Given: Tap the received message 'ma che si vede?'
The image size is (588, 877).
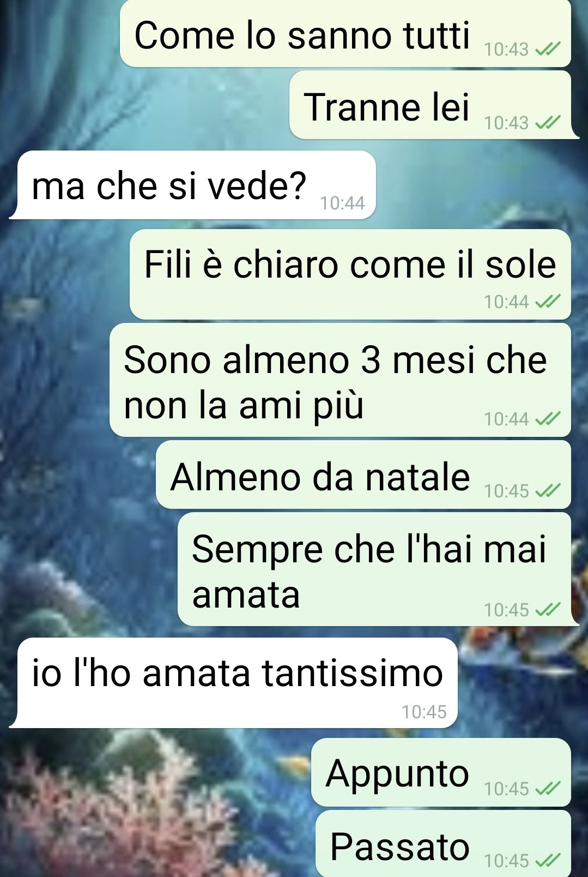Looking at the screenshot, I should [193, 185].
